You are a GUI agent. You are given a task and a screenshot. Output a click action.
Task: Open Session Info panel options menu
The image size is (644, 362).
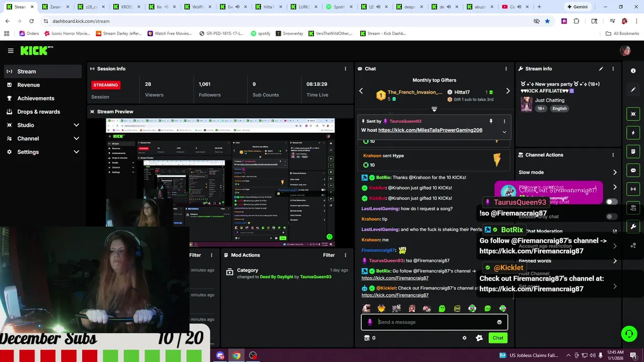click(x=345, y=69)
